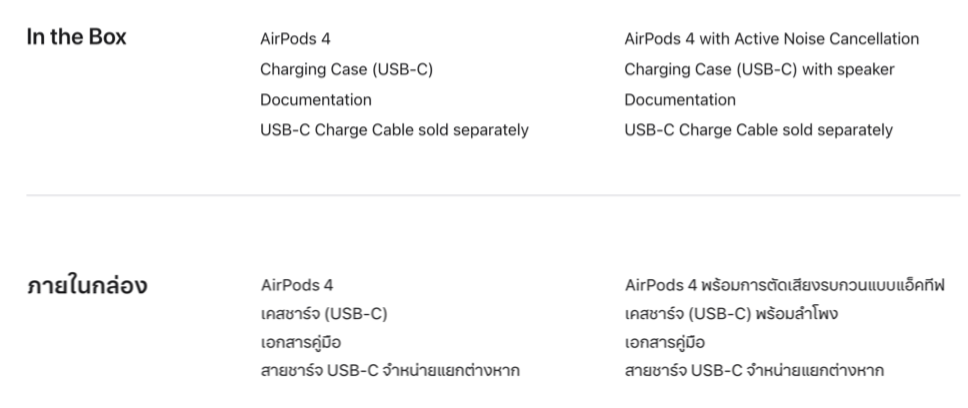This screenshot has width=968, height=408.
Task: Click plain "AirPods 4" beside ภายในกล่อง heading
Action: point(295,285)
